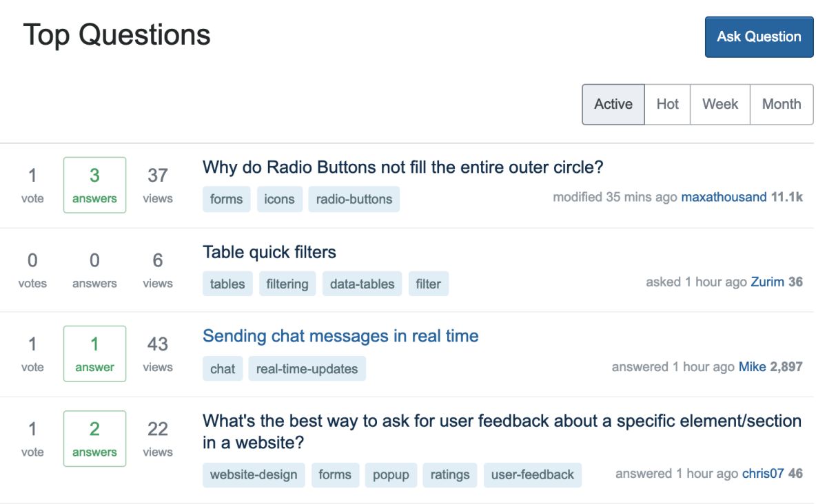The image size is (827, 504).
Task: Select the icons tag
Action: [x=279, y=200]
